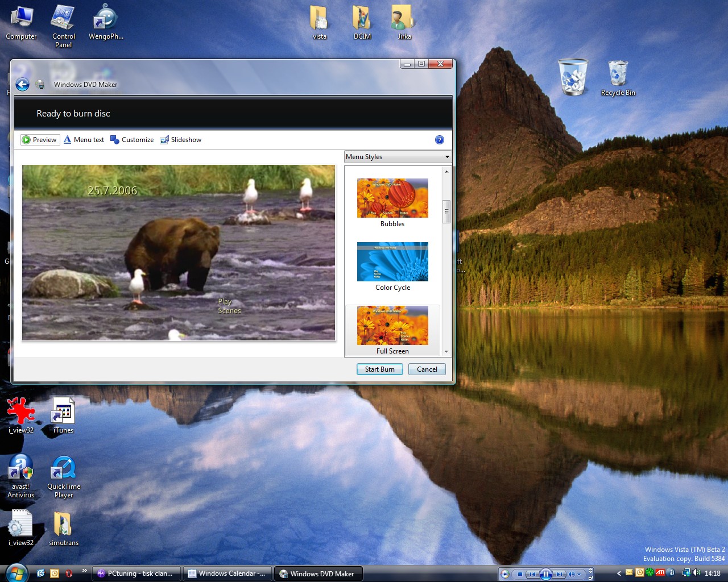Click the down arrow of styles scrollbar
This screenshot has width=728, height=582.
tap(446, 352)
